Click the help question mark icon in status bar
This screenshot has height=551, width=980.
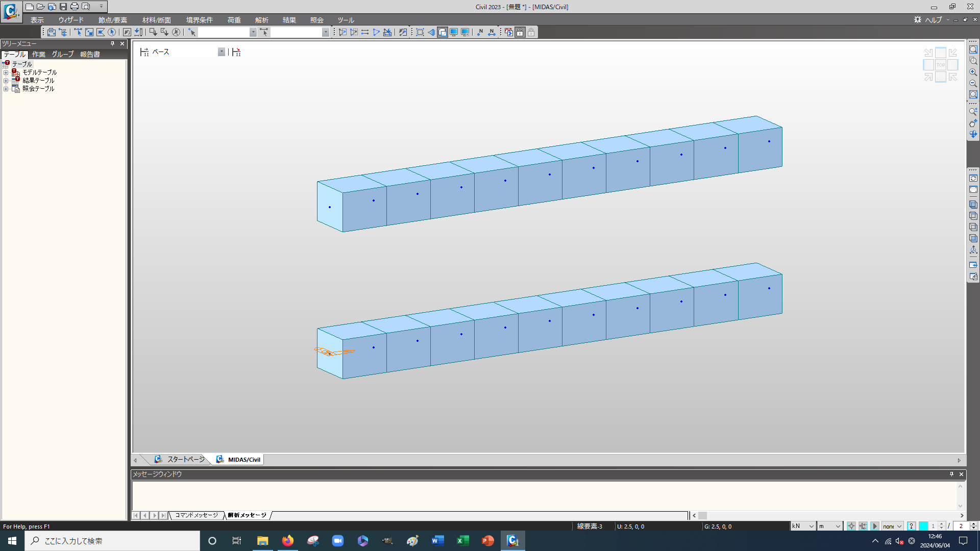(912, 526)
